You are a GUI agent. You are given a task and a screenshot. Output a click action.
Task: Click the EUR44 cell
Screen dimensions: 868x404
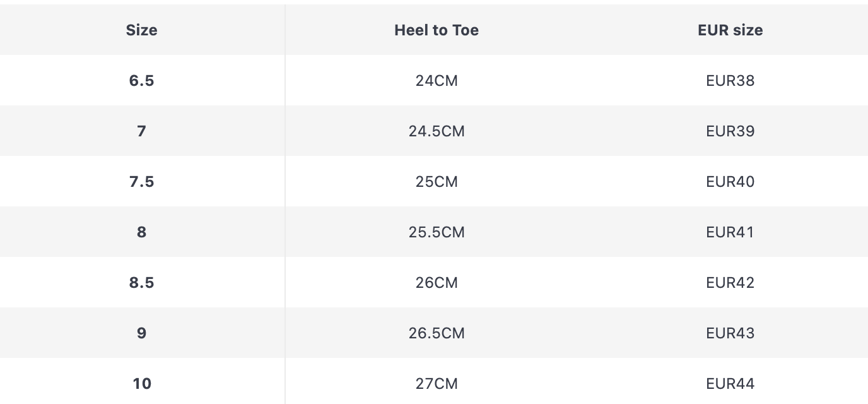point(730,384)
